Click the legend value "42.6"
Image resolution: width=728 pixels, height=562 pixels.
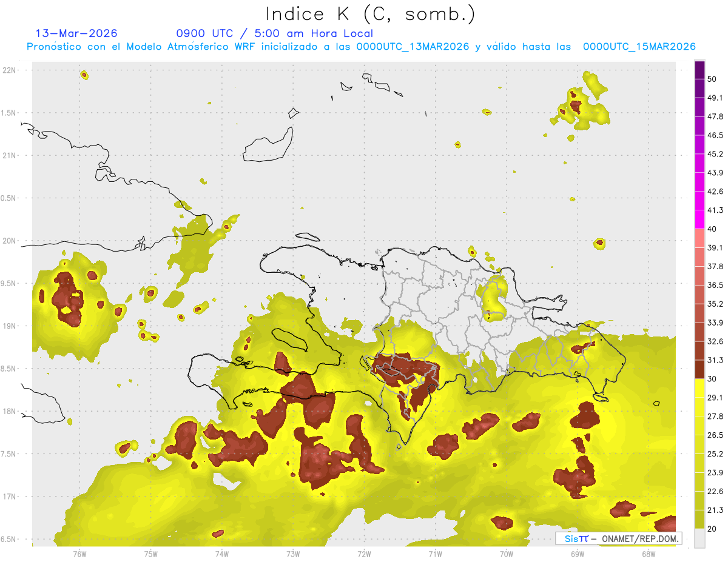[x=715, y=192]
